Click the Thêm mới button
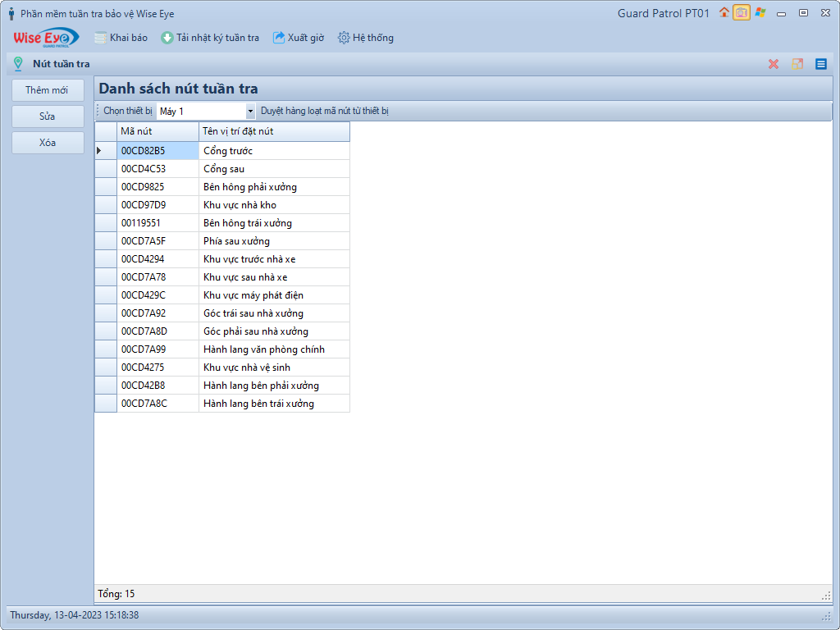This screenshot has height=630, width=840. pos(48,90)
